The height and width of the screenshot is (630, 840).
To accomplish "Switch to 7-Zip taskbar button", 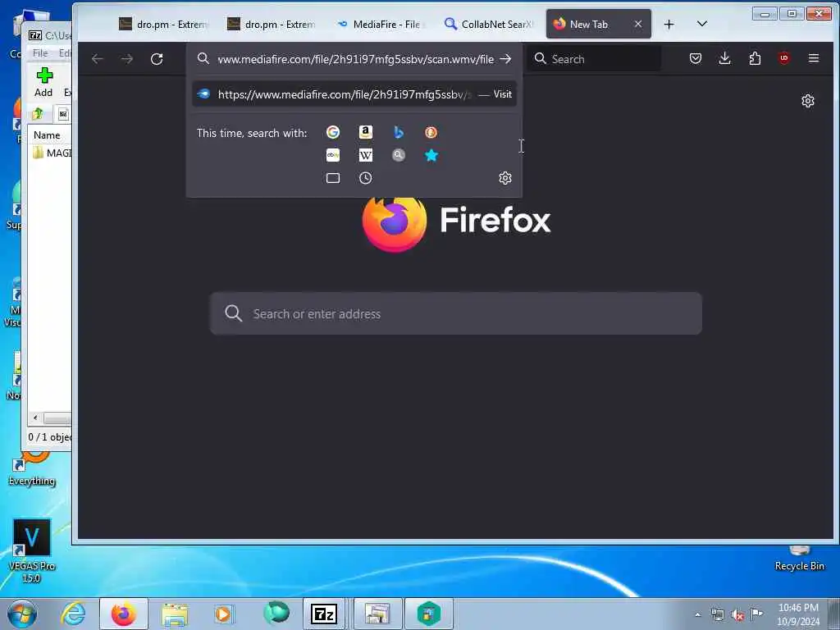I will coord(323,614).
